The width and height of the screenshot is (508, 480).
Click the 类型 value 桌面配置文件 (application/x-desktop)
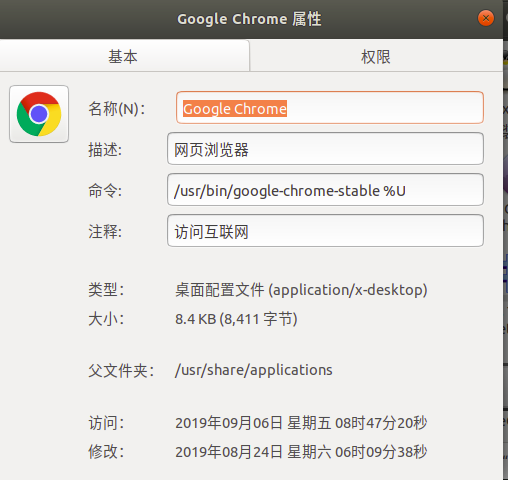(301, 290)
